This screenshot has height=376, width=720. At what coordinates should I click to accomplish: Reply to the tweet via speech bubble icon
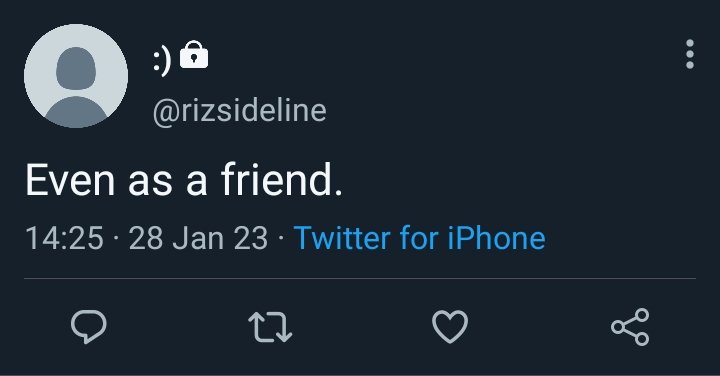click(89, 326)
